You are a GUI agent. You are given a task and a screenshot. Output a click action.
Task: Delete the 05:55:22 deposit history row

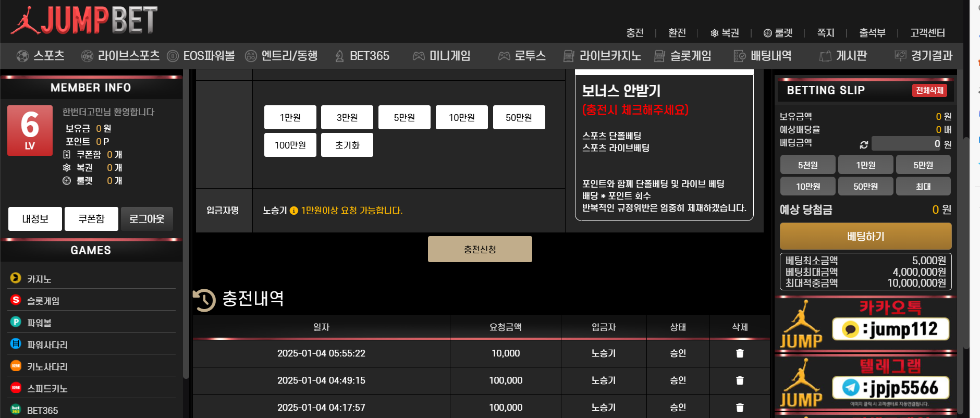pyautogui.click(x=740, y=353)
